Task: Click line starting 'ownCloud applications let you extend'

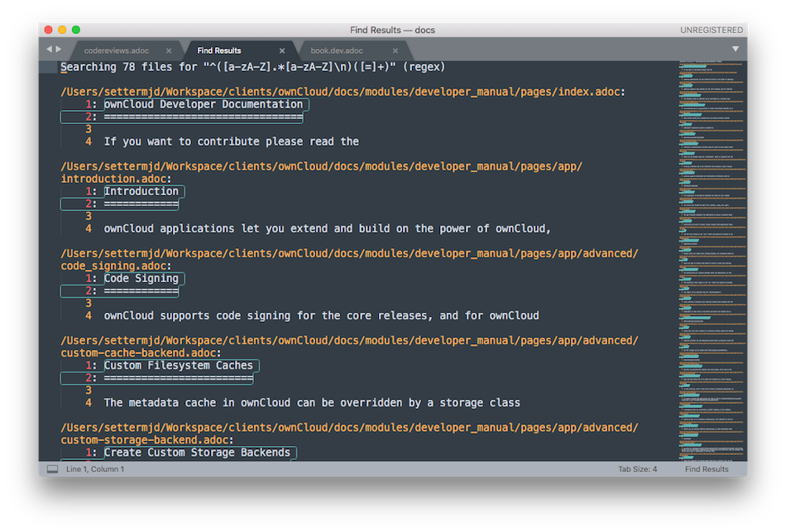Action: point(328,228)
